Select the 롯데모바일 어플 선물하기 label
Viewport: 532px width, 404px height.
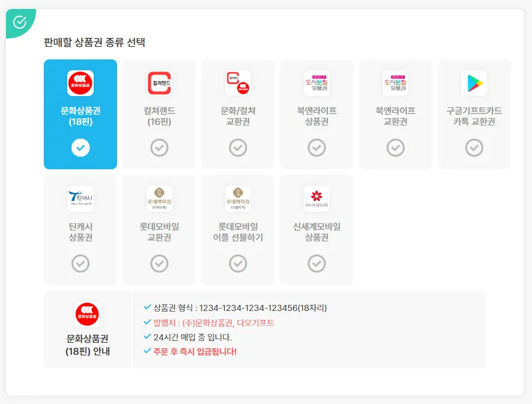click(238, 232)
